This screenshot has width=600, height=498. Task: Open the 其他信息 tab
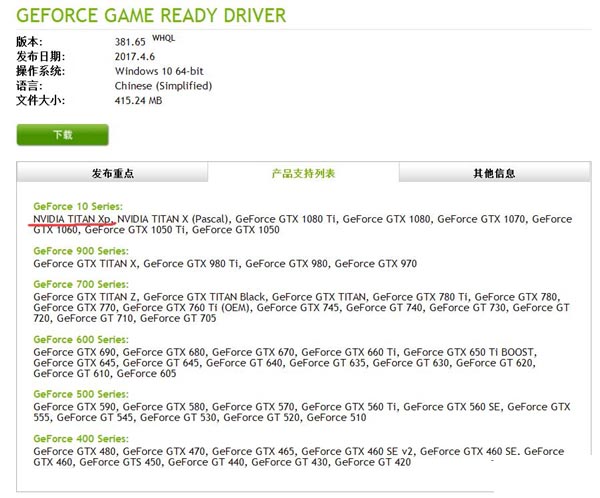point(494,173)
